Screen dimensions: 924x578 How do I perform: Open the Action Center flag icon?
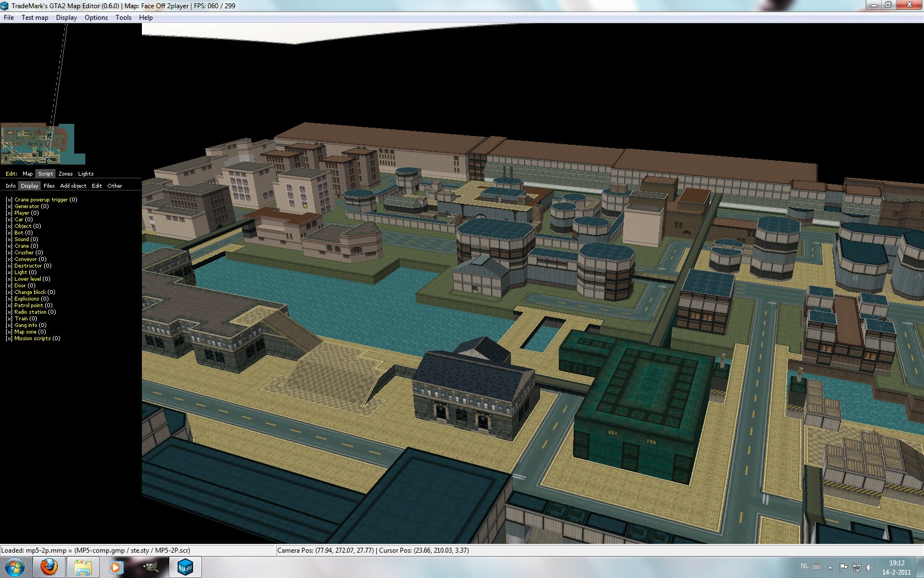click(843, 567)
